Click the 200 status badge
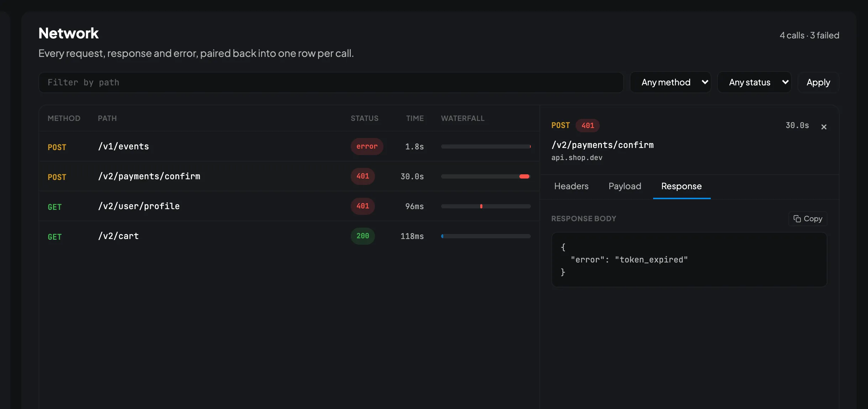 [x=362, y=236]
